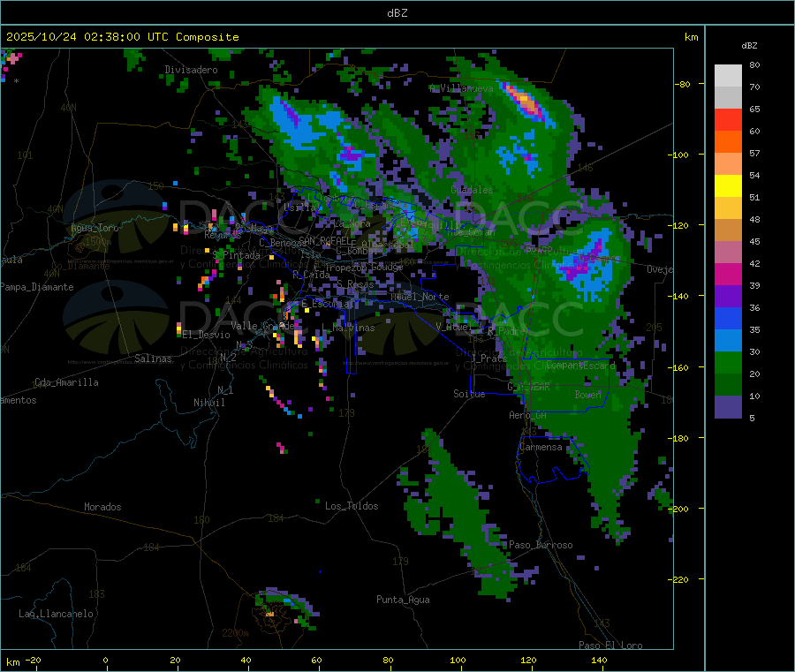Click the 60 value label in legend

[x=754, y=131]
